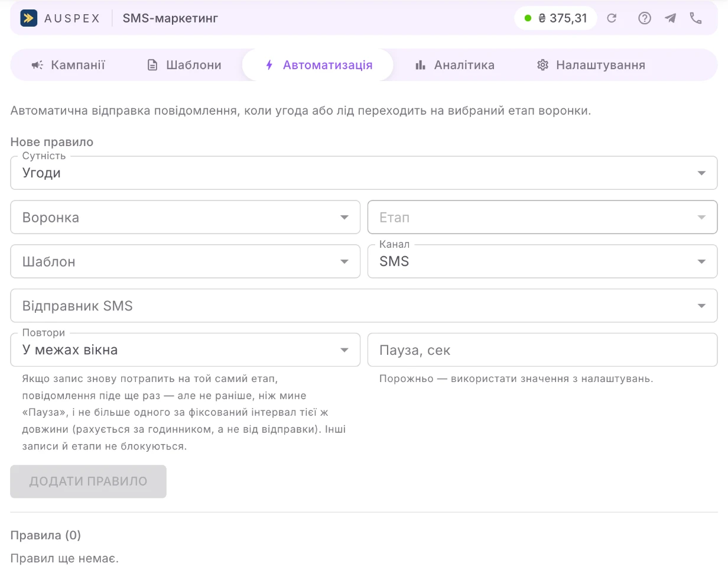
Task: Open help via question mark icon
Action: tap(645, 18)
